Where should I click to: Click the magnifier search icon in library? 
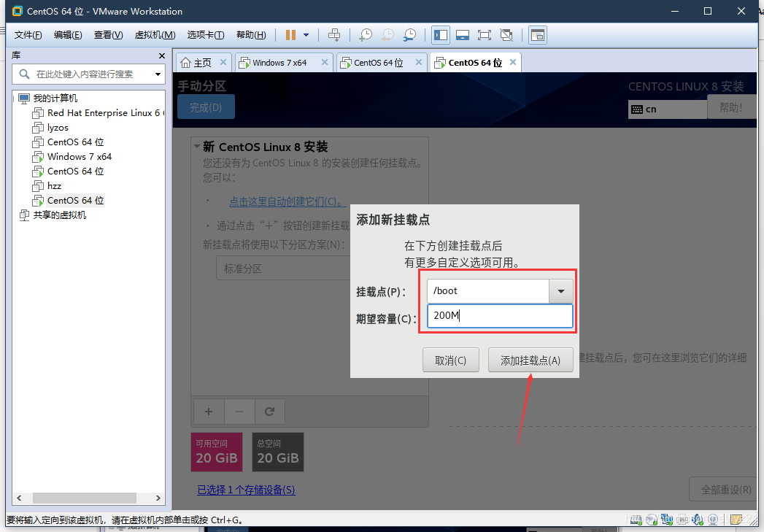24,74
